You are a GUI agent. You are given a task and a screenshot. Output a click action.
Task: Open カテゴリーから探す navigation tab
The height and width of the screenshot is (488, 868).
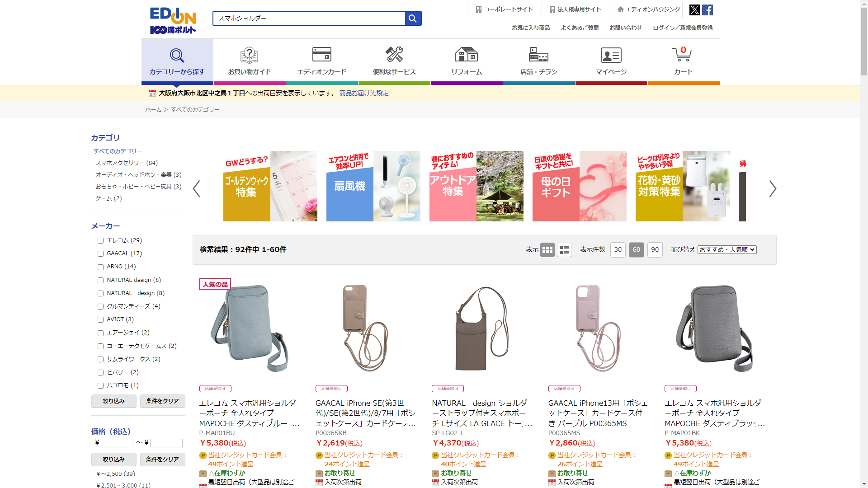177,61
